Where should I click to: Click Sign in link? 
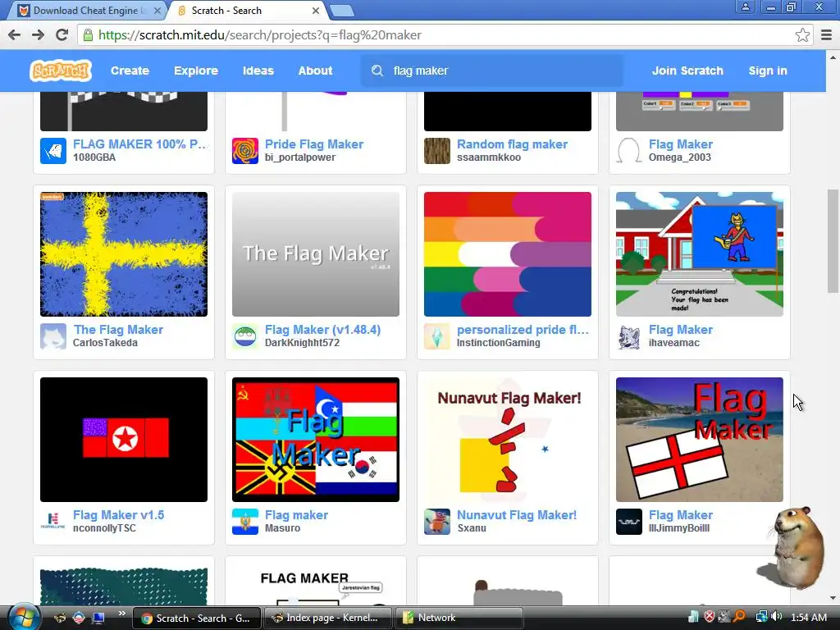768,71
